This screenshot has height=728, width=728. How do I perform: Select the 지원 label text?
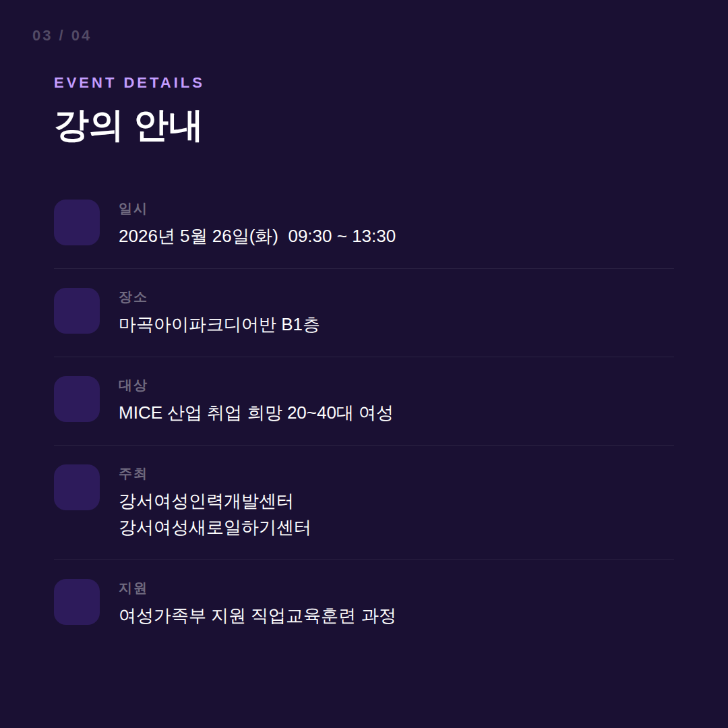(133, 588)
